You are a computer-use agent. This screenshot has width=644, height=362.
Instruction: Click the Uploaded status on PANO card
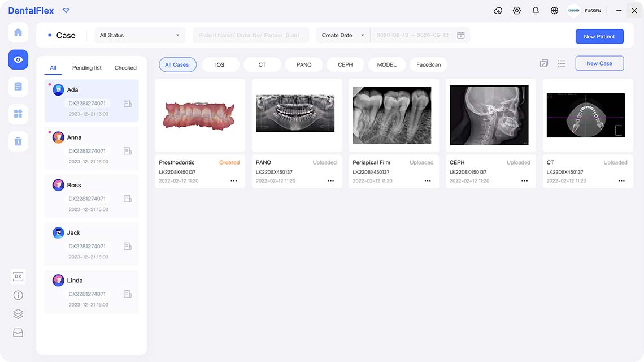click(x=324, y=162)
